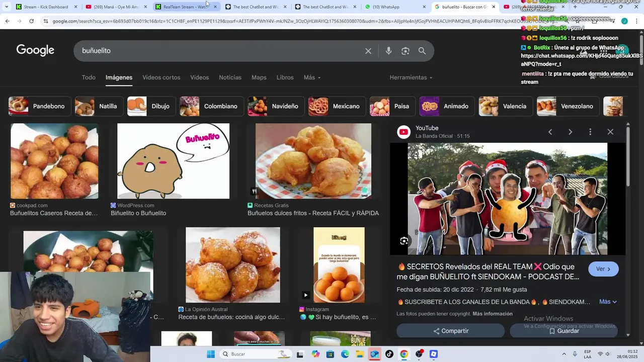Open the cookpad.com Buñuelitos Caseros image
The height and width of the screenshot is (362, 644).
[54, 161]
